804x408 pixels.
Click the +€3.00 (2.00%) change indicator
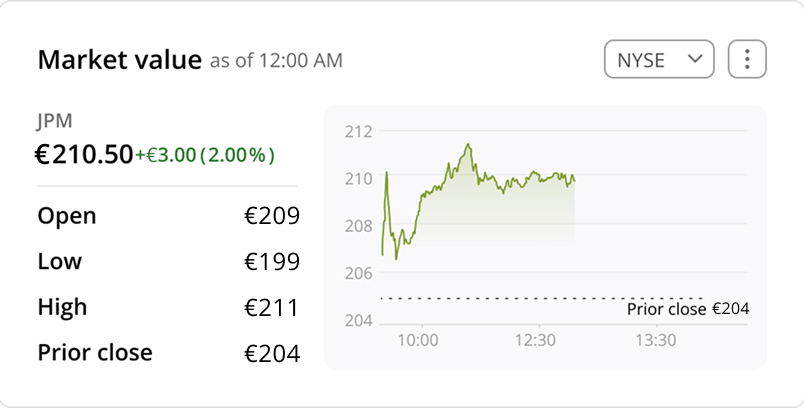click(x=205, y=155)
